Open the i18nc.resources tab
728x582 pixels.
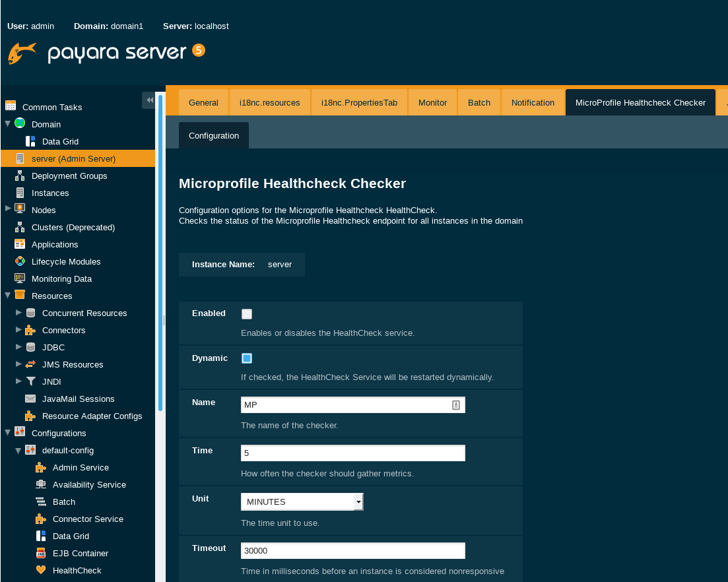(270, 102)
